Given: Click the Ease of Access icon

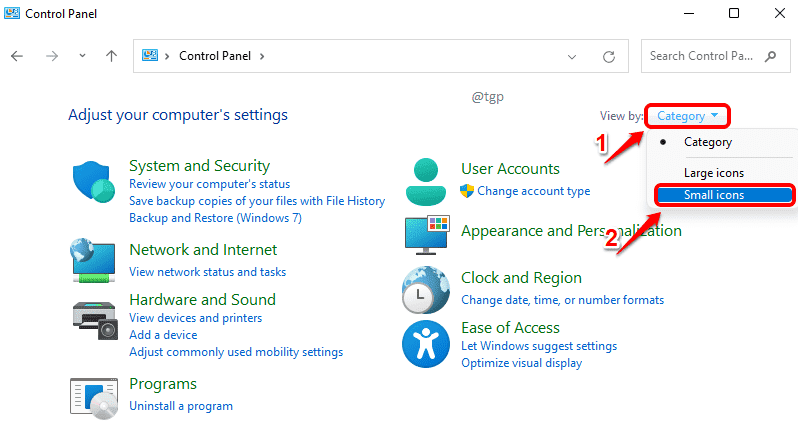Looking at the screenshot, I should point(427,344).
